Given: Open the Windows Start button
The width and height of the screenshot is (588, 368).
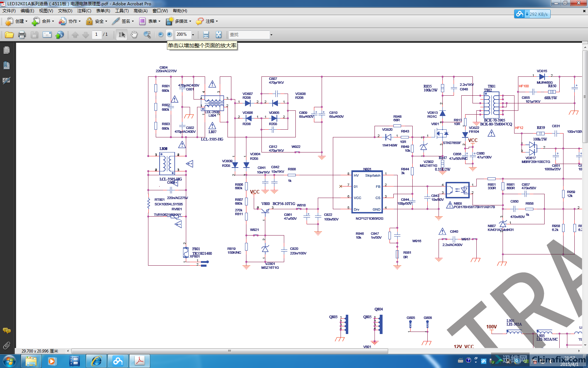Looking at the screenshot, I should [9, 361].
